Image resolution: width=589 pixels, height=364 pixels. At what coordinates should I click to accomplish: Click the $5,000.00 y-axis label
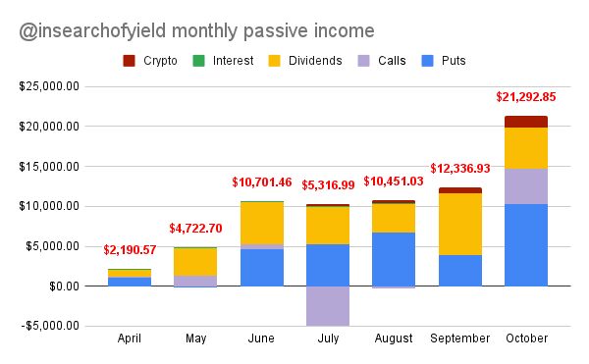[x=53, y=246]
